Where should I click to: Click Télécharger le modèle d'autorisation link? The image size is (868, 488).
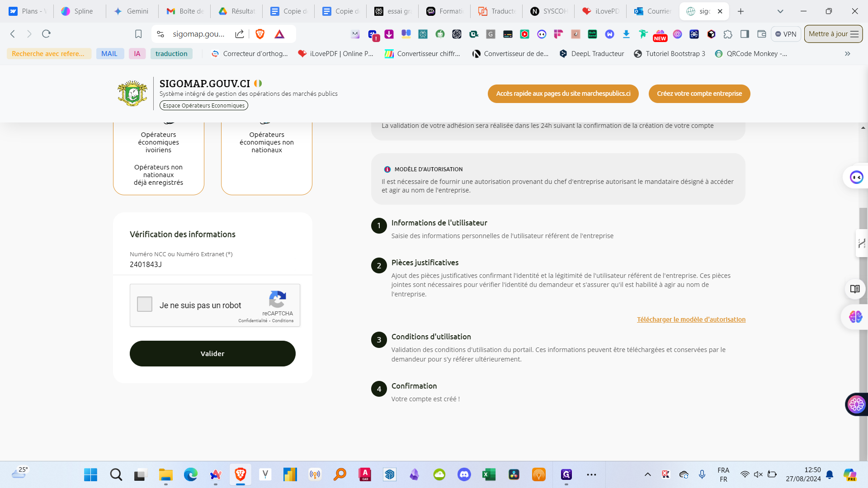pos(691,319)
